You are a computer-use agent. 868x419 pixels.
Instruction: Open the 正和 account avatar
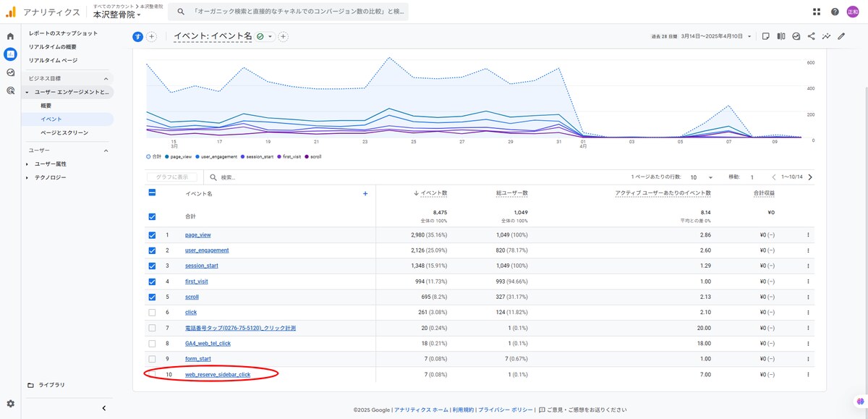click(853, 12)
